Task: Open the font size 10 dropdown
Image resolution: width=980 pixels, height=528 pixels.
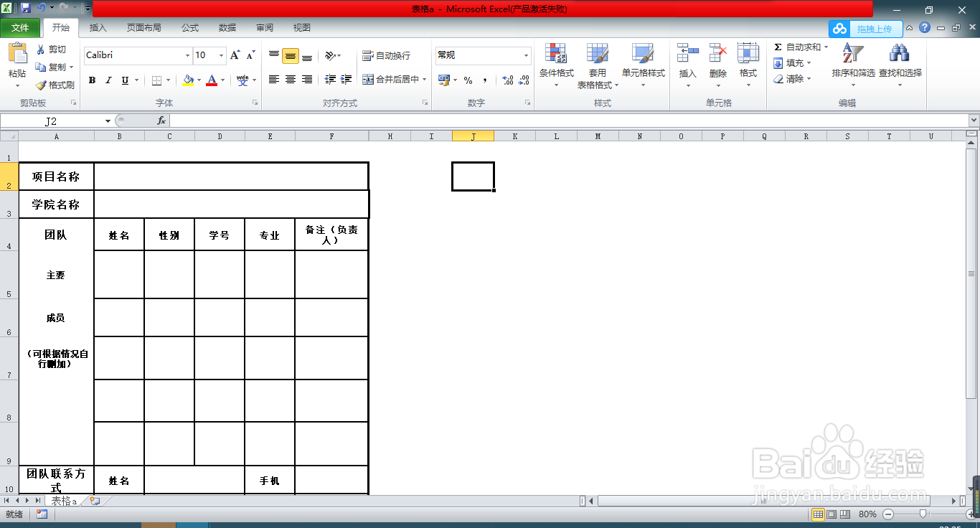Action: point(222,55)
